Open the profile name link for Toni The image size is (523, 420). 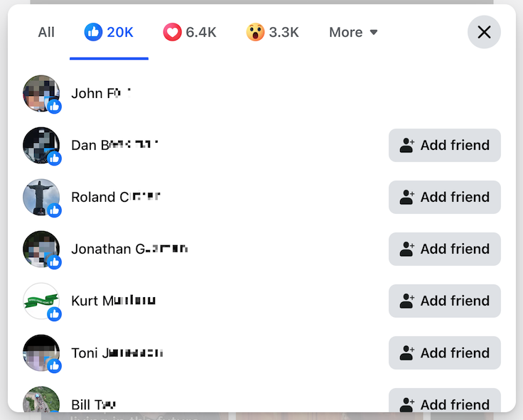[117, 353]
